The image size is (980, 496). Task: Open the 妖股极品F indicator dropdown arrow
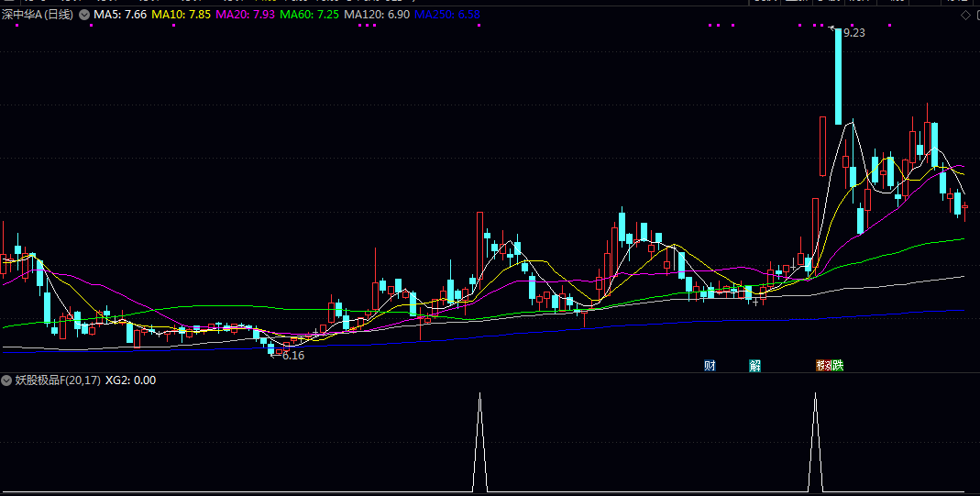7,380
